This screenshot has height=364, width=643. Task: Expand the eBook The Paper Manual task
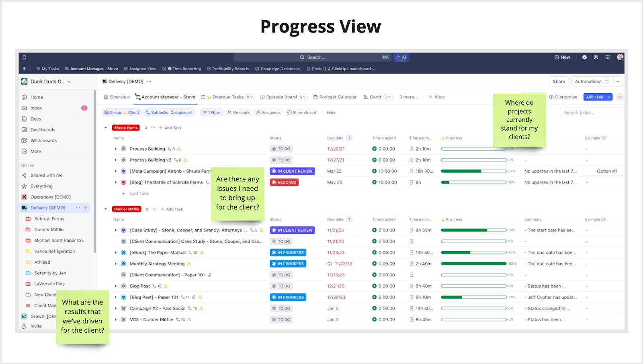116,253
